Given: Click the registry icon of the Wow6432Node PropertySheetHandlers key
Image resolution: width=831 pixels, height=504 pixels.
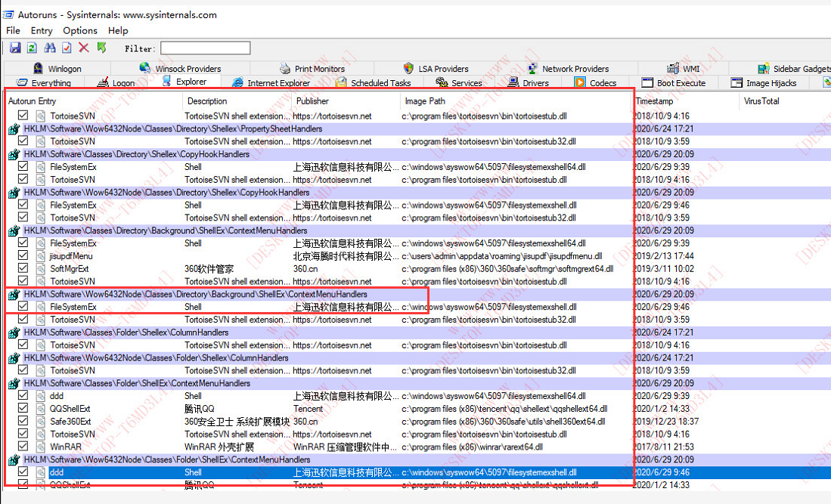Looking at the screenshot, I should pos(14,129).
